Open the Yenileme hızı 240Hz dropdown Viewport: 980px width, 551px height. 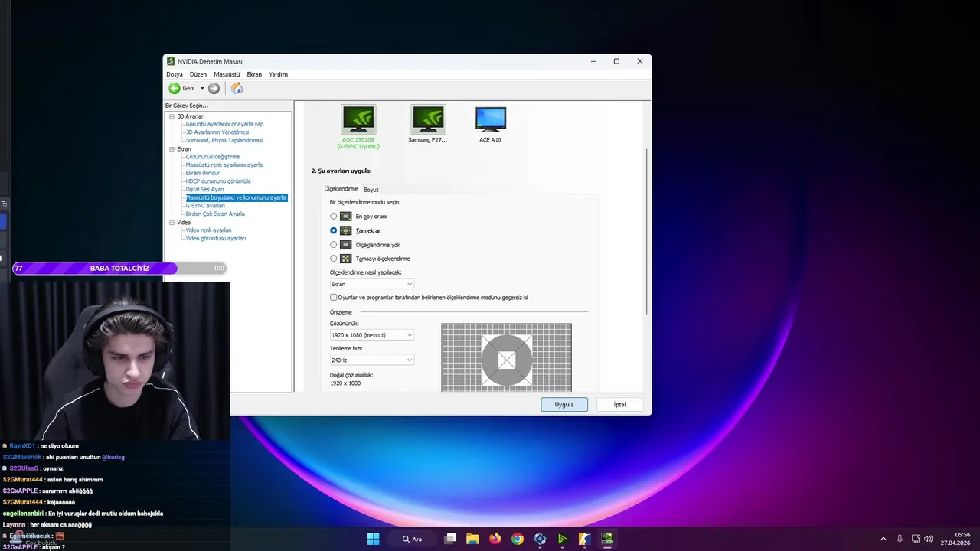(372, 360)
